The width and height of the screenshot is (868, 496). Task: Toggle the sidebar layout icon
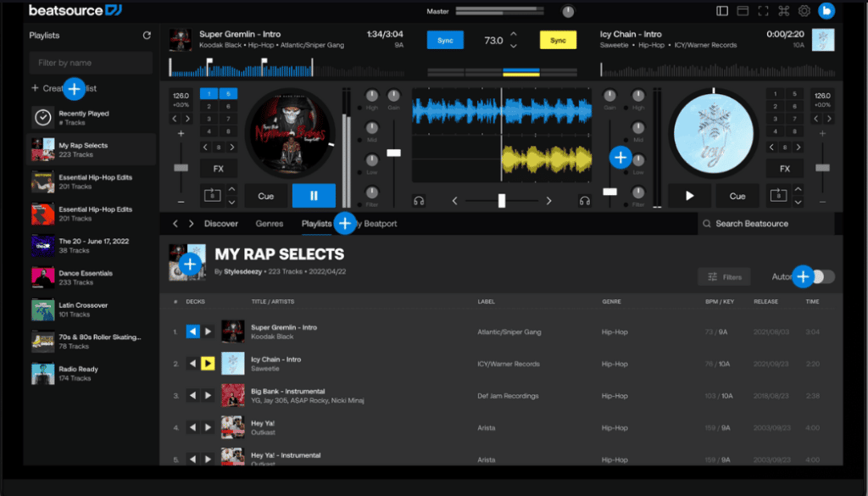point(722,11)
